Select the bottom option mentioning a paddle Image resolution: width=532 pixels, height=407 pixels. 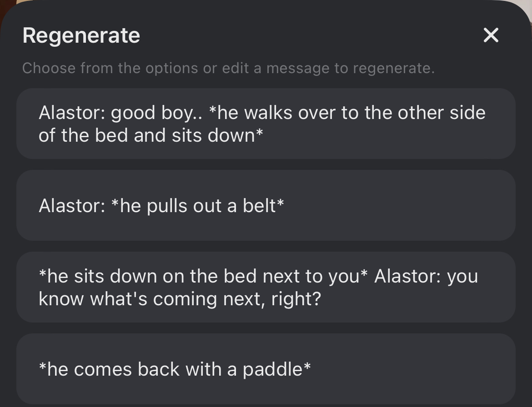(x=266, y=369)
